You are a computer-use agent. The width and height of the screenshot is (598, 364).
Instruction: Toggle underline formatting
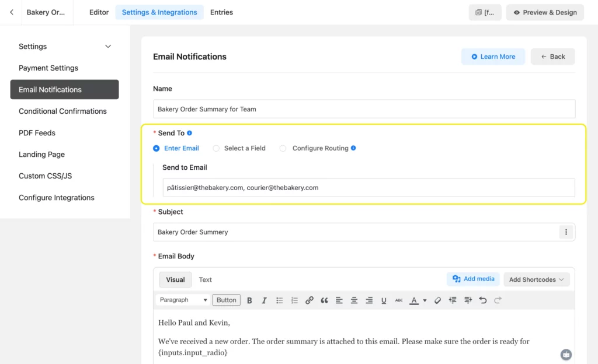pyautogui.click(x=384, y=300)
